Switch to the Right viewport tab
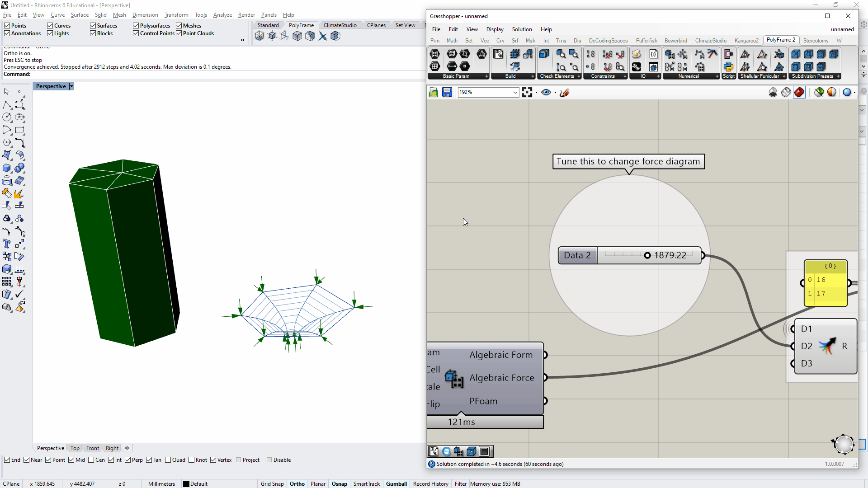The height and width of the screenshot is (488, 868). 112,448
